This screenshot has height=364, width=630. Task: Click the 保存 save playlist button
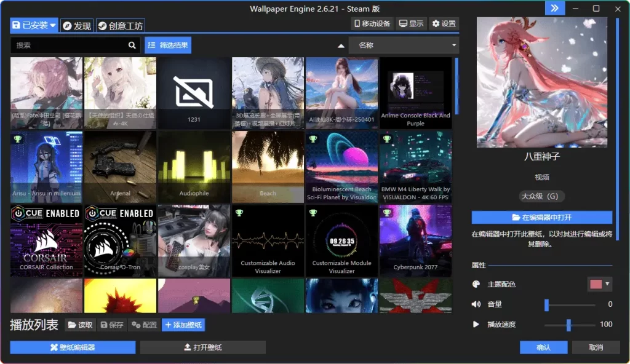pyautogui.click(x=112, y=325)
